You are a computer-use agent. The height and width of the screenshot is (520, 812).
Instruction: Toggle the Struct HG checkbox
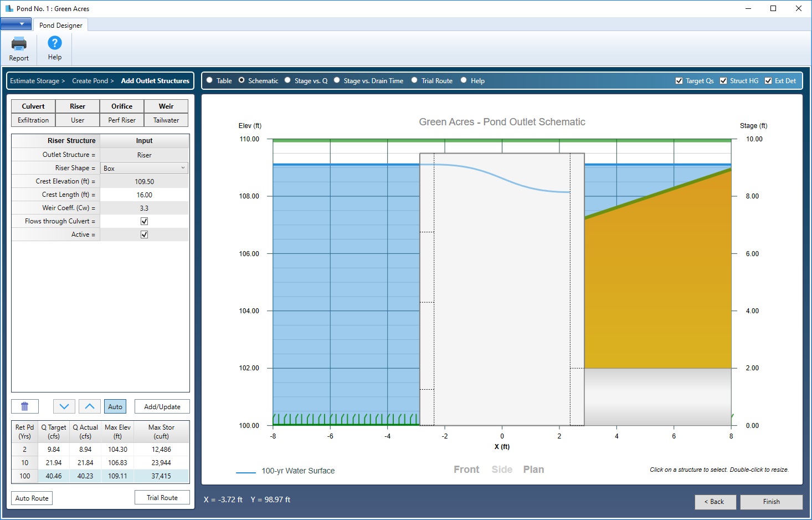click(723, 80)
